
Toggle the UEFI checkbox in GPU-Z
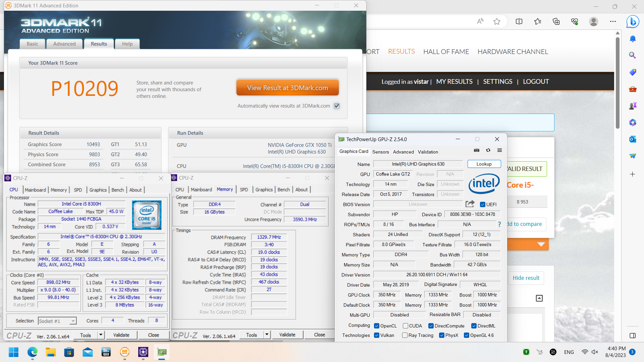pyautogui.click(x=483, y=204)
